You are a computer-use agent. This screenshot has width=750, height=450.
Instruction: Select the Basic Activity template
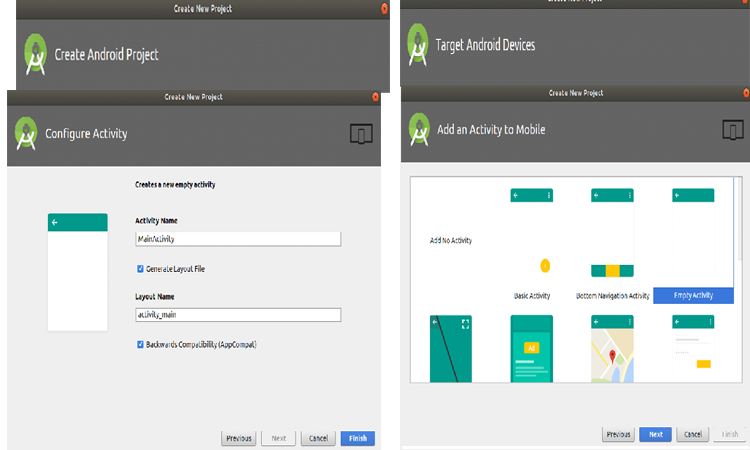[x=532, y=240]
